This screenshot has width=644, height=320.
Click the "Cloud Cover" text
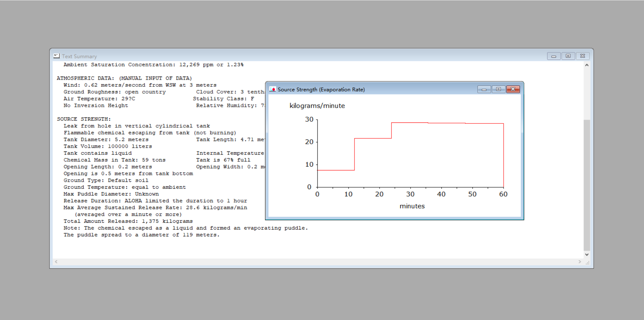215,92
